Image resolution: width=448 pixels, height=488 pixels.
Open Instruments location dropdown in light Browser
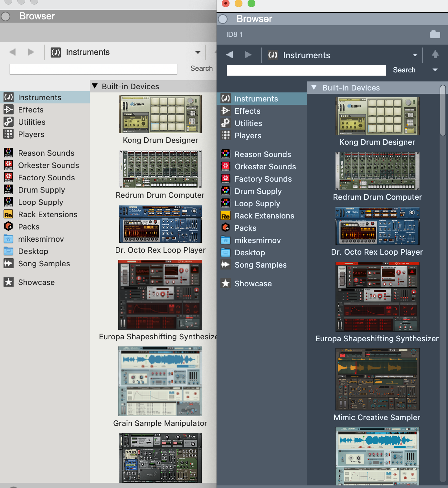coord(198,52)
